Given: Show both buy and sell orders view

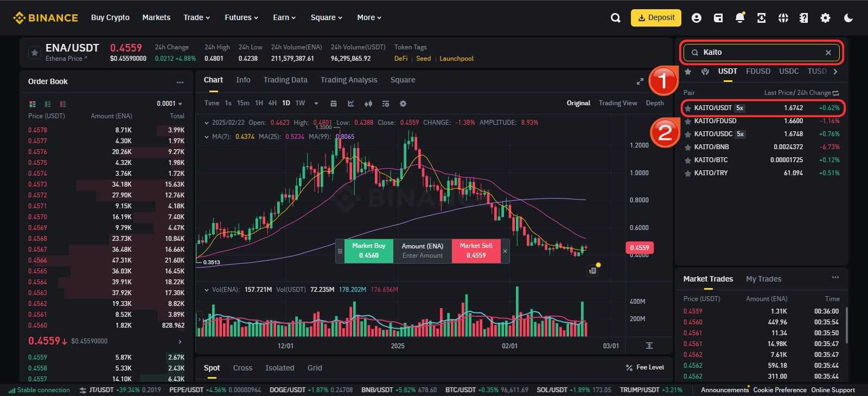Looking at the screenshot, I should click(33, 104).
